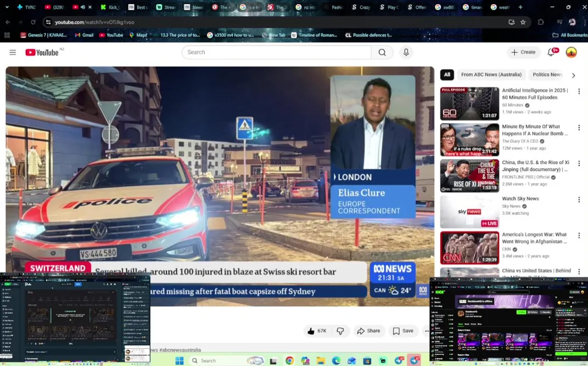
Task: Open YouTube notifications bell
Action: click(551, 52)
